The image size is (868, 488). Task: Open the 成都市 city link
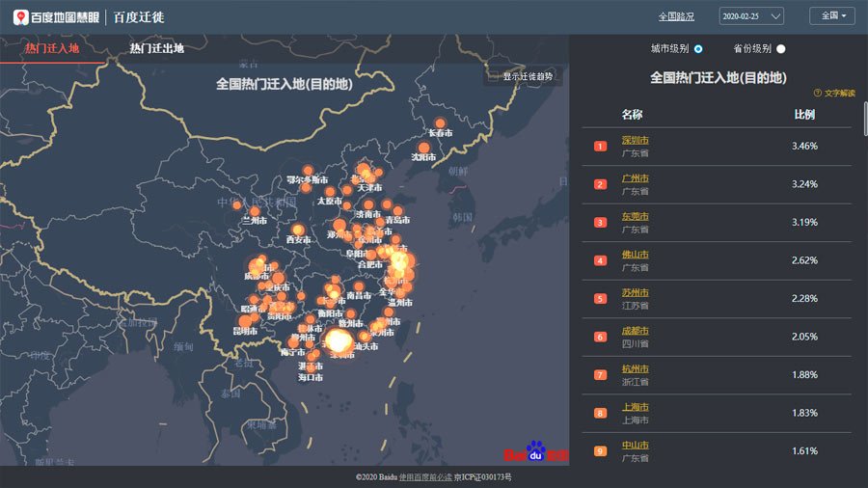pos(635,330)
